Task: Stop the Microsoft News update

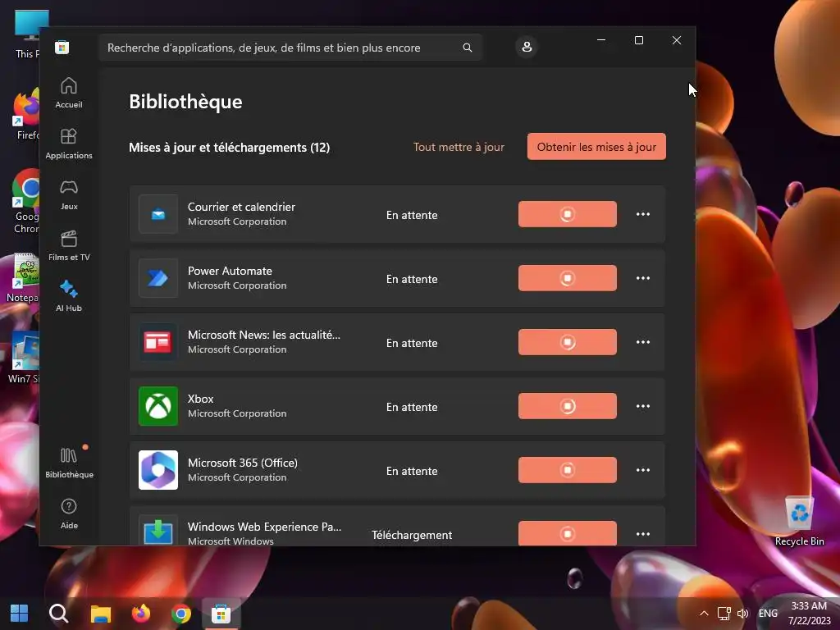Action: pyautogui.click(x=568, y=342)
